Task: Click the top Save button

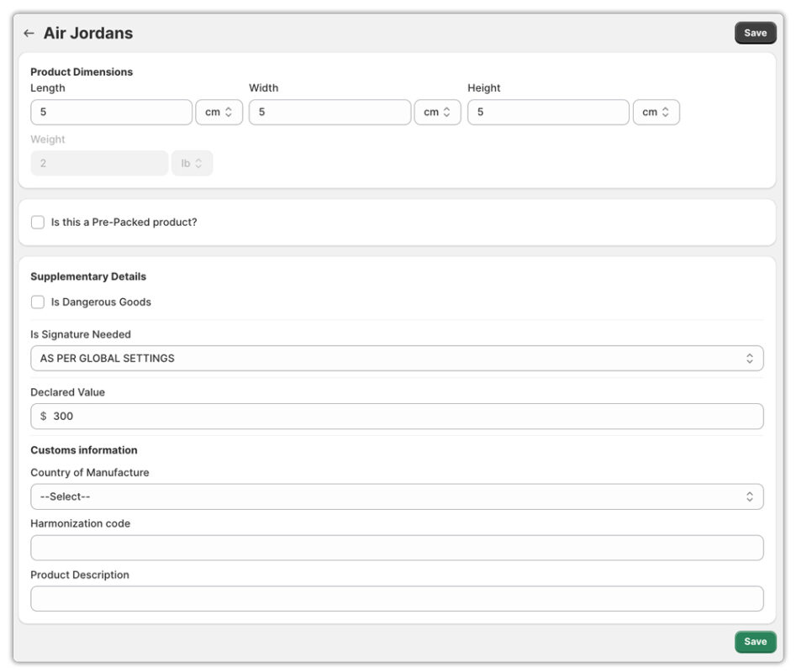Action: [755, 33]
